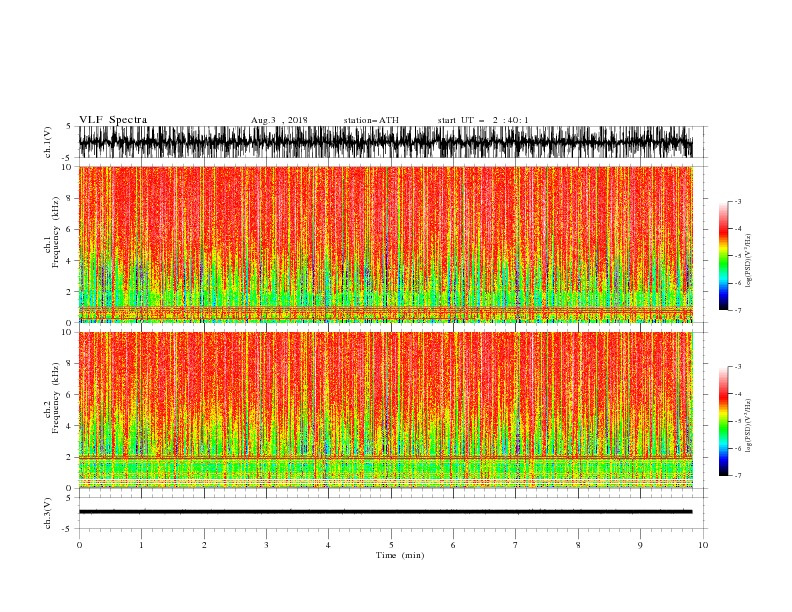Image resolution: width=792 pixels, height=612 pixels.
Task: Click the "1" tick on the time axis
Action: 141,545
